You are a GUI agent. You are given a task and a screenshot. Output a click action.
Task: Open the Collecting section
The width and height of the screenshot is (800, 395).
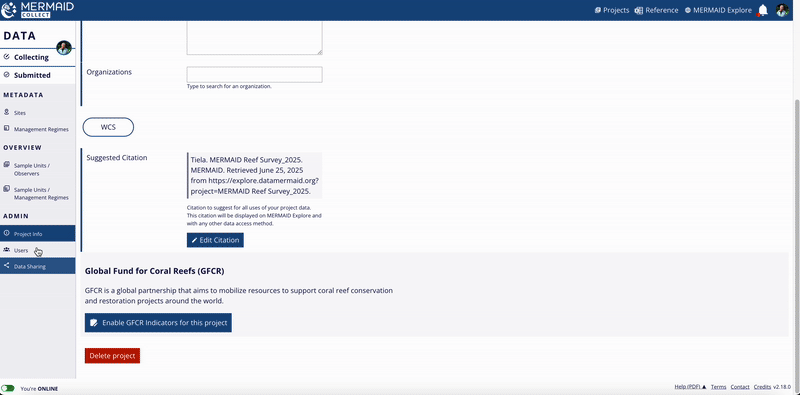click(37, 57)
